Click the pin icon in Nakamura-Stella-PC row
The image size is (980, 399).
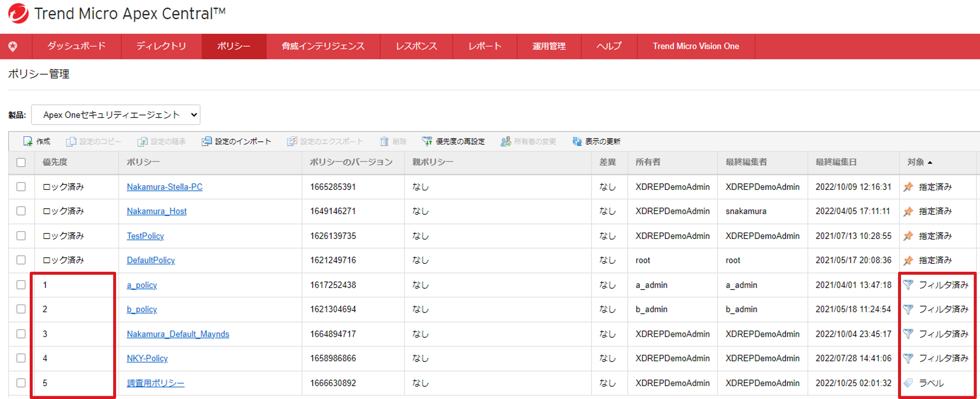click(x=908, y=186)
